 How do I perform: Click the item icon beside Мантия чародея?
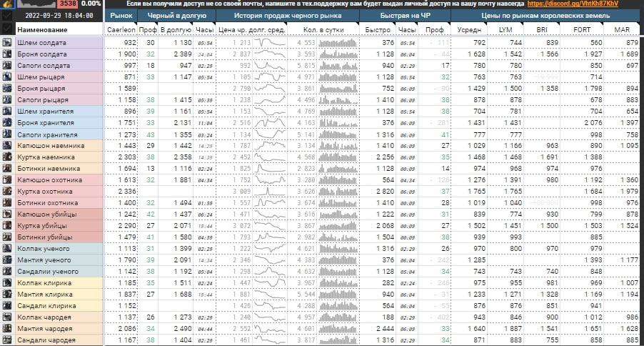click(x=7, y=329)
